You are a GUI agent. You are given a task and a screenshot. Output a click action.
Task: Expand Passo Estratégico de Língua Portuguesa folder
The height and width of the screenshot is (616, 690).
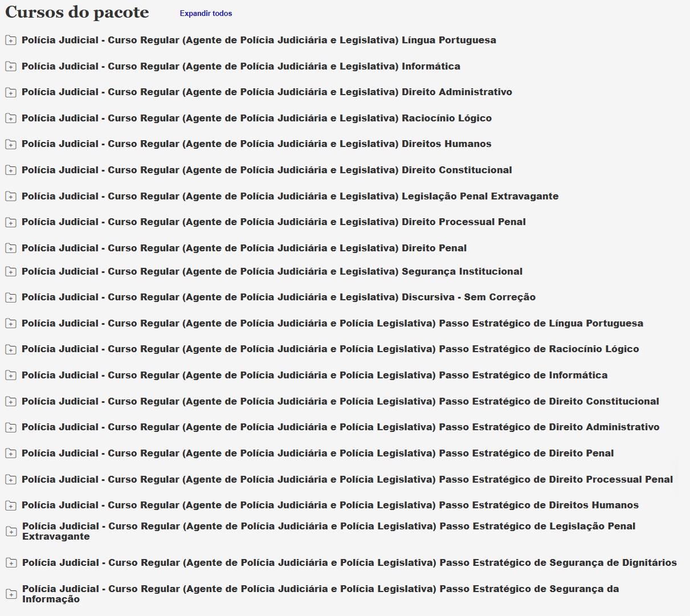(11, 324)
